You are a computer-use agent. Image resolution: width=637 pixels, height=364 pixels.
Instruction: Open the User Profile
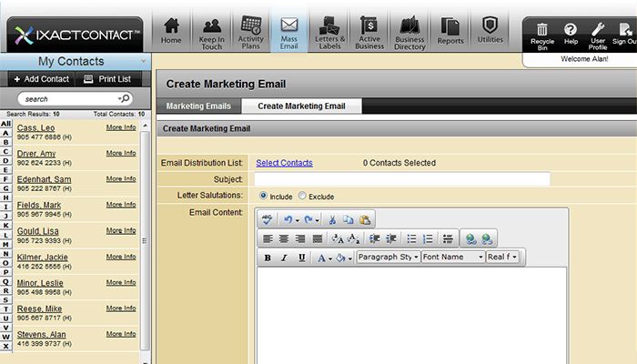click(x=598, y=36)
